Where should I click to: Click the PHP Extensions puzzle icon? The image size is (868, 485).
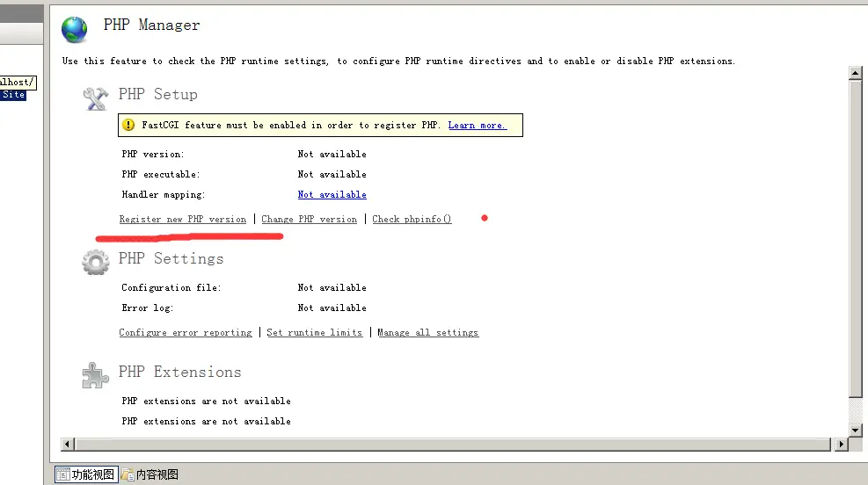(x=95, y=375)
